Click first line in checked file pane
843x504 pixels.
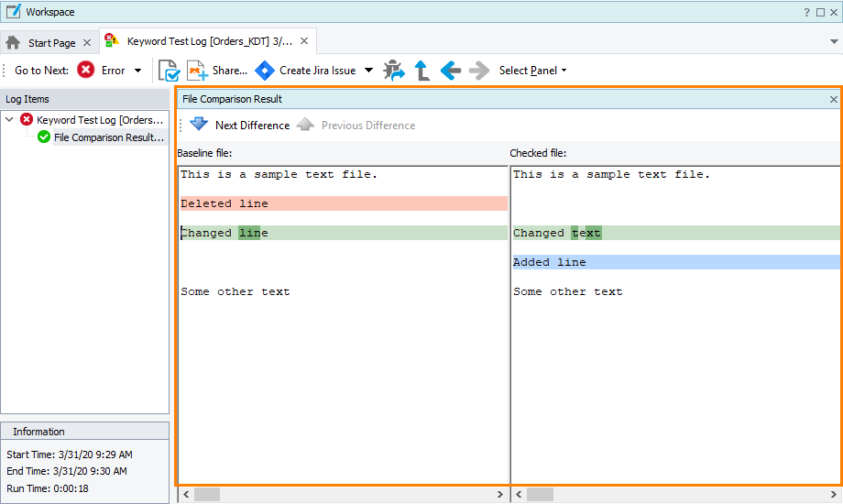tap(611, 174)
